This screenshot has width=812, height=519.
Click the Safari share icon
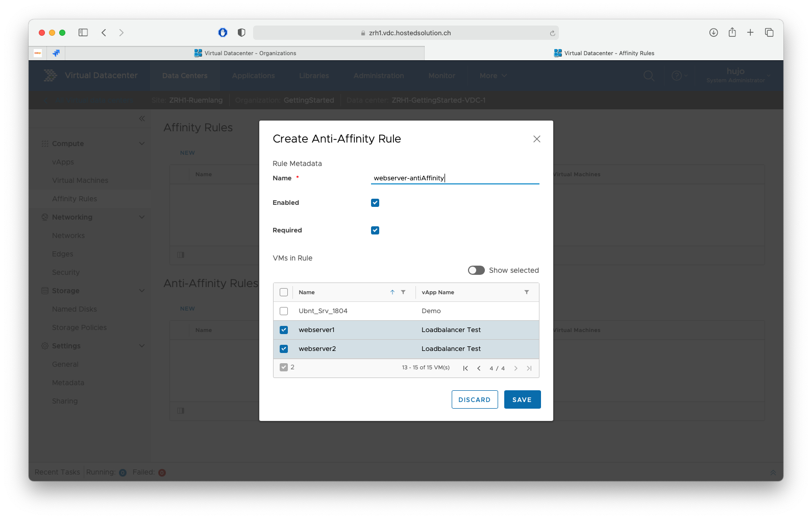732,32
